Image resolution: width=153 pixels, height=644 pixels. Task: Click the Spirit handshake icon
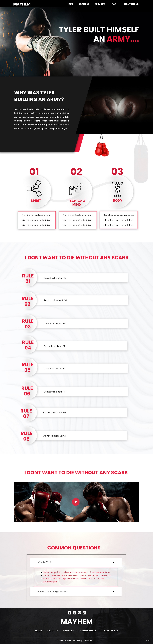point(34,189)
